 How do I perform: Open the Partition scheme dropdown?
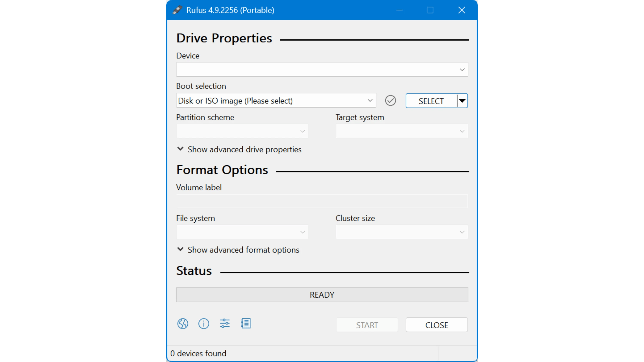coord(242,131)
